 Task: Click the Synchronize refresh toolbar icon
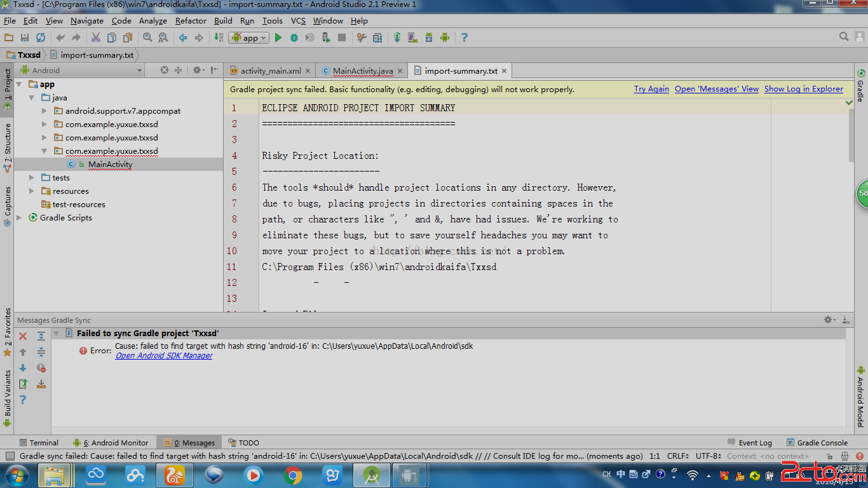(41, 37)
